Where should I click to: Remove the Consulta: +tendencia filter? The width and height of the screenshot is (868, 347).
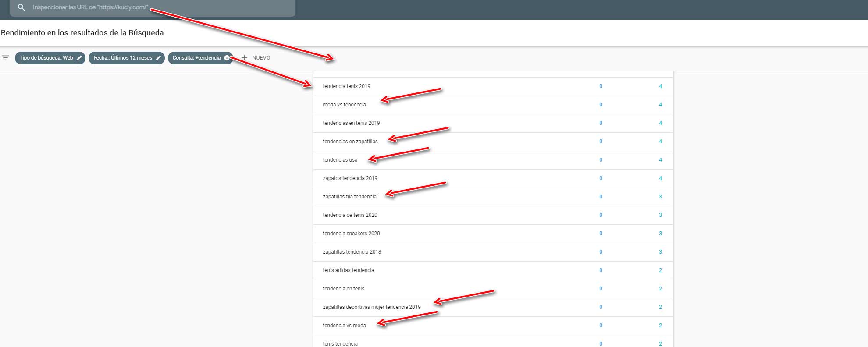click(x=227, y=58)
